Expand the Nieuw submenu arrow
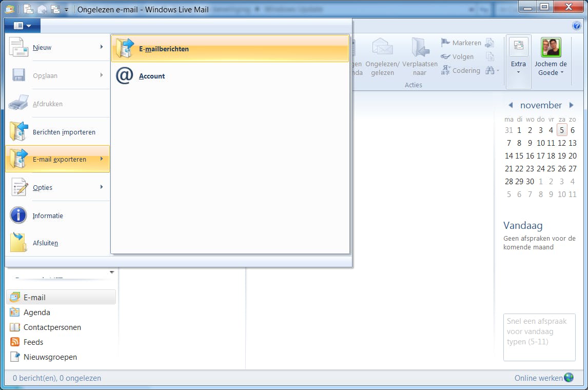Image resolution: width=588 pixels, height=390 pixels. click(101, 47)
